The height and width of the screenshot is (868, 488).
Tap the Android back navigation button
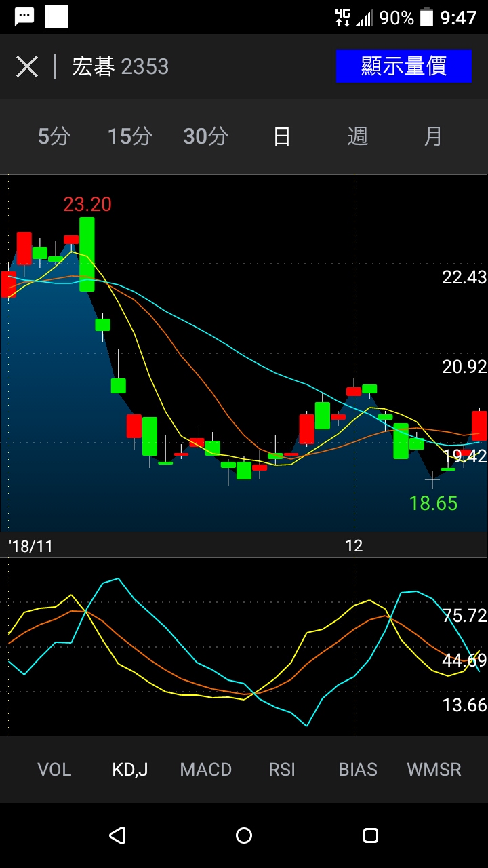click(117, 835)
